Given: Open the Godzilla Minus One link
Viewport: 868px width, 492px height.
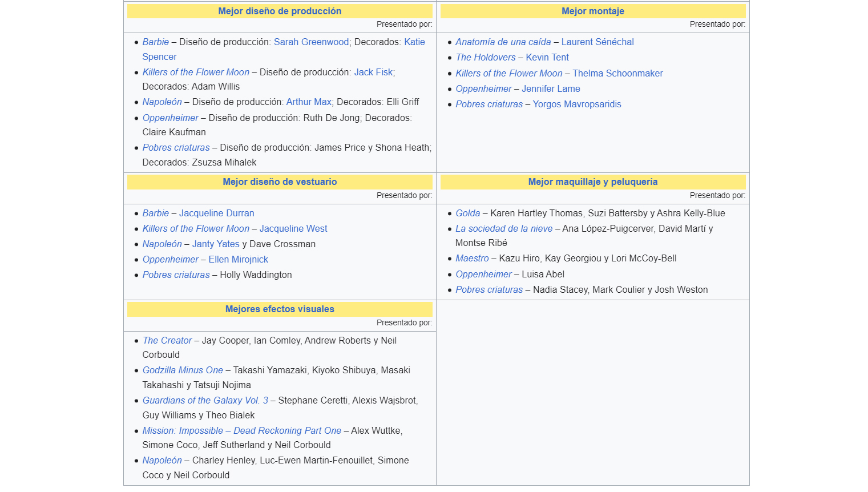Looking at the screenshot, I should (183, 370).
